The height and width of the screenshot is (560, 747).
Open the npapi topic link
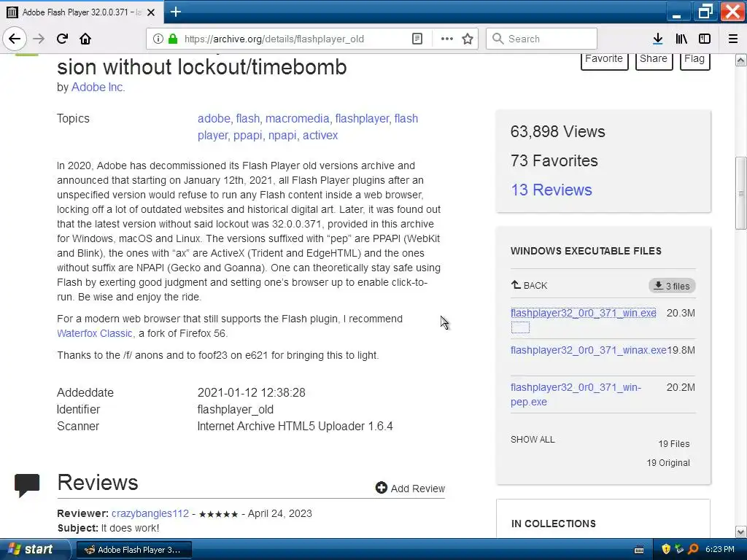282,135
